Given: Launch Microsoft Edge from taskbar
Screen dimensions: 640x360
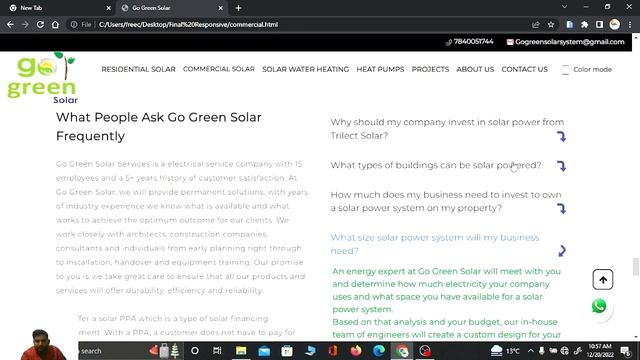Looking at the screenshot, I should click(x=379, y=351).
